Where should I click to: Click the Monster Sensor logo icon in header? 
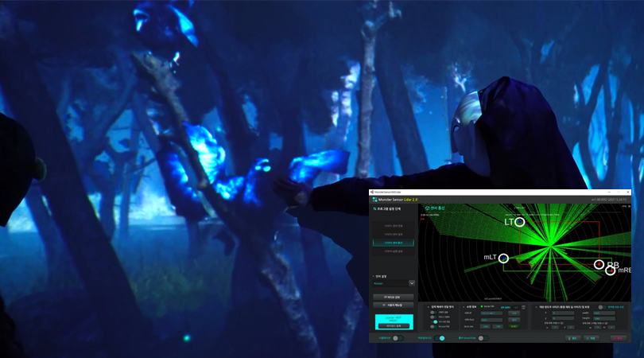[374, 200]
